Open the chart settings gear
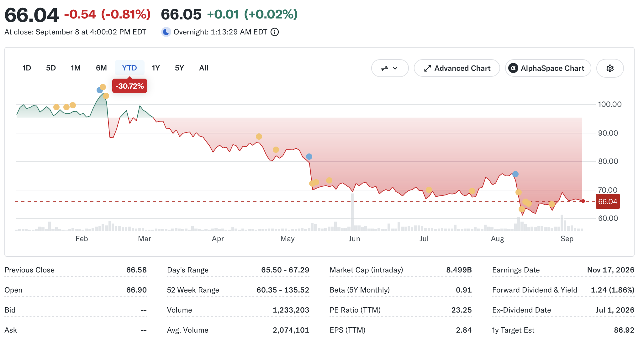This screenshot has width=644, height=342. click(610, 68)
